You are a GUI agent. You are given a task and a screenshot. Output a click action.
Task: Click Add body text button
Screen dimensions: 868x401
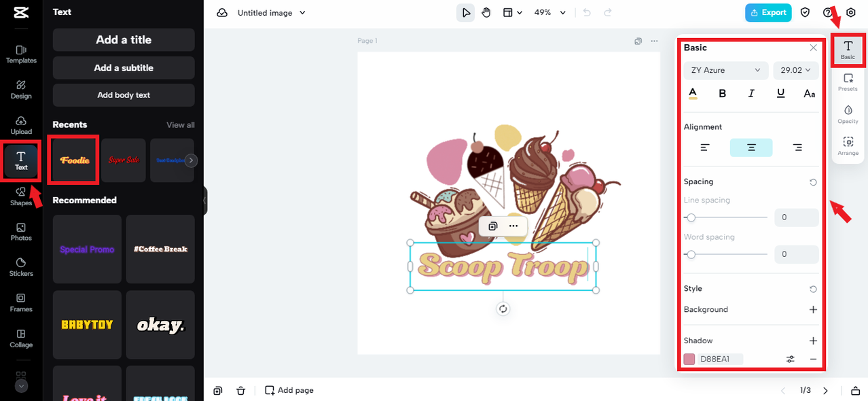click(x=124, y=95)
